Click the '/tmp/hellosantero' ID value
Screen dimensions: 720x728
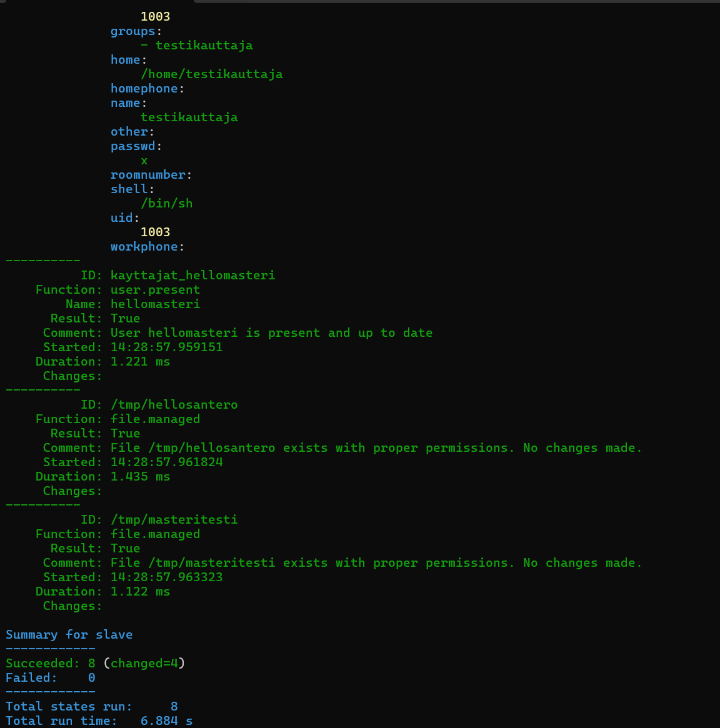click(174, 404)
